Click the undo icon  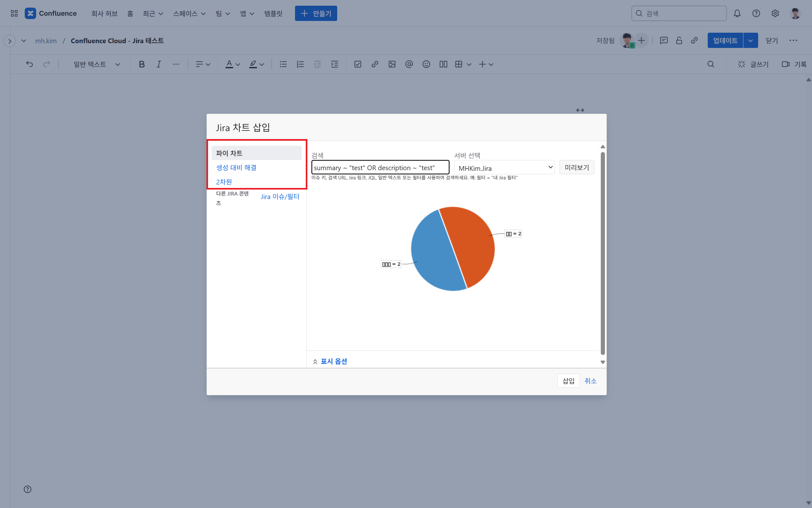(x=29, y=64)
